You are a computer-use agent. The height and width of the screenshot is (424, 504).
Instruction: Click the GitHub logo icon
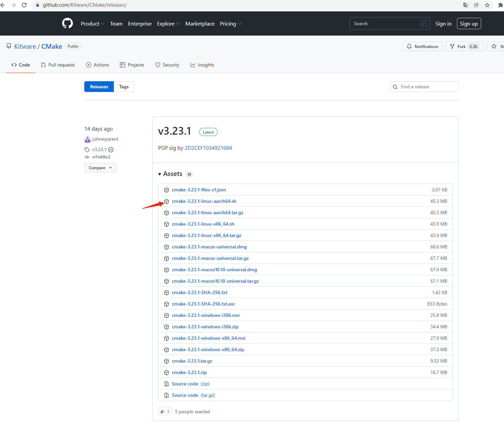67,23
